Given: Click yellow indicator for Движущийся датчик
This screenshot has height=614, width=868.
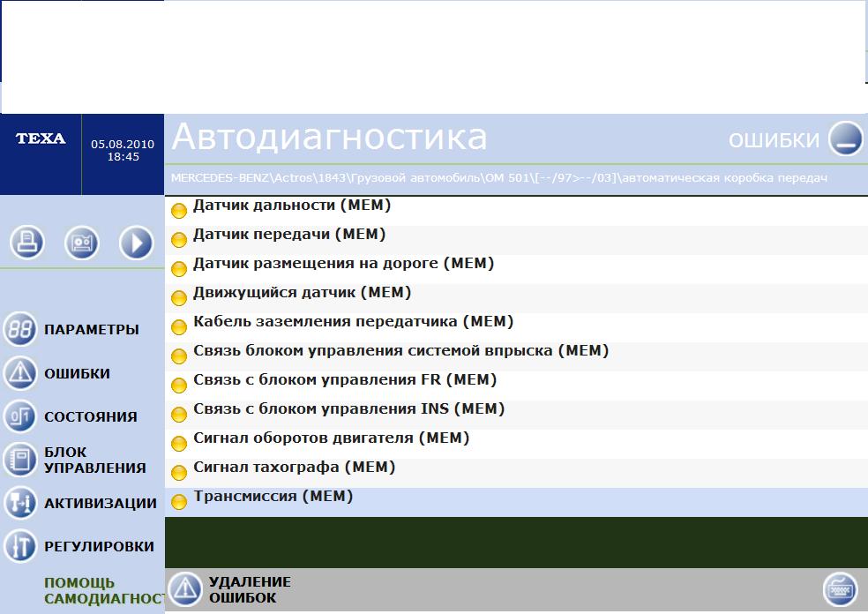Looking at the screenshot, I should [179, 298].
